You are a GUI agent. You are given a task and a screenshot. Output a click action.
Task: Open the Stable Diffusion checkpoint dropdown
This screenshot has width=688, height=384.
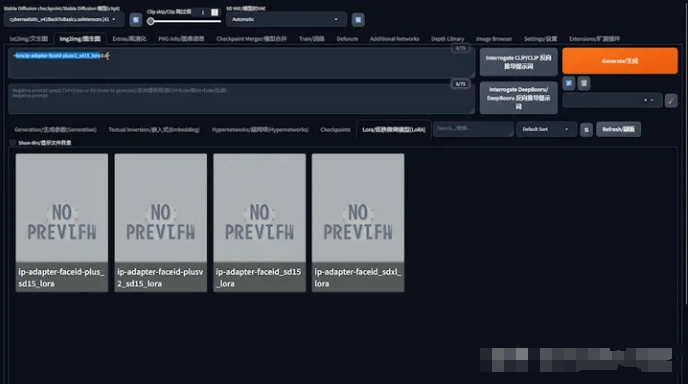point(64,20)
